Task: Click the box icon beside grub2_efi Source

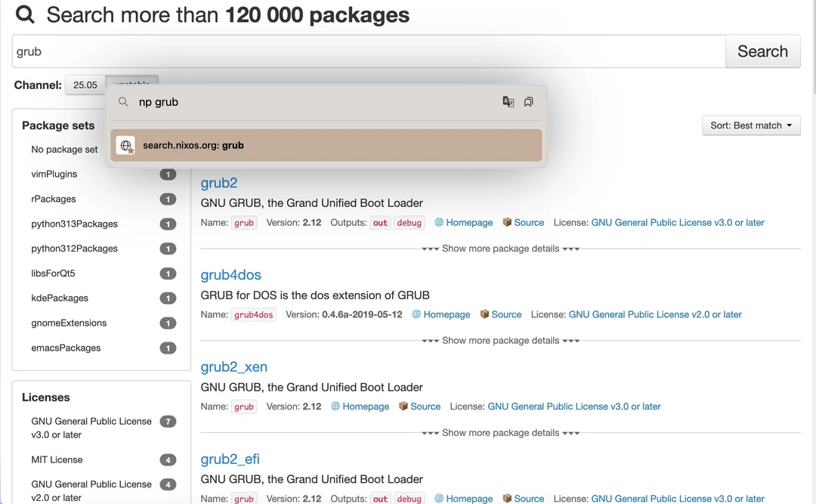Action: point(507,498)
